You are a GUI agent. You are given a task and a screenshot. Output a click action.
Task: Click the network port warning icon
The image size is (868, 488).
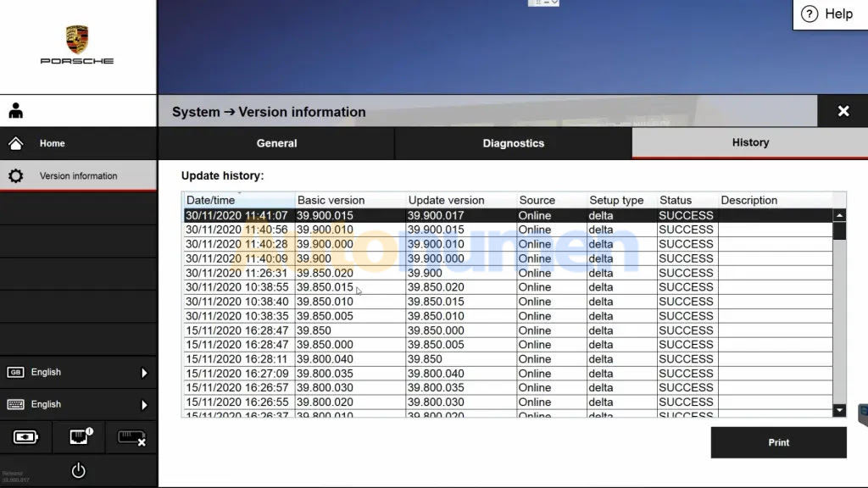click(x=78, y=437)
